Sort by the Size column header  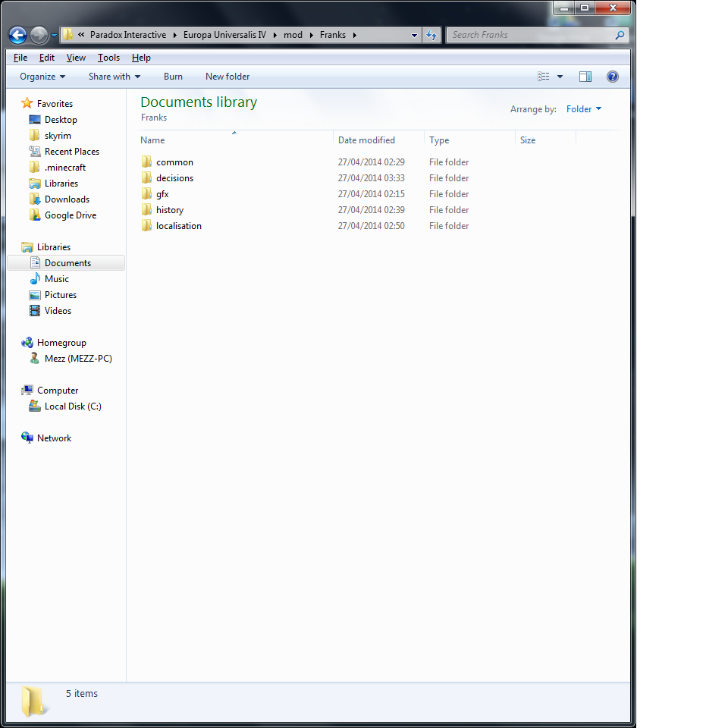click(x=546, y=140)
